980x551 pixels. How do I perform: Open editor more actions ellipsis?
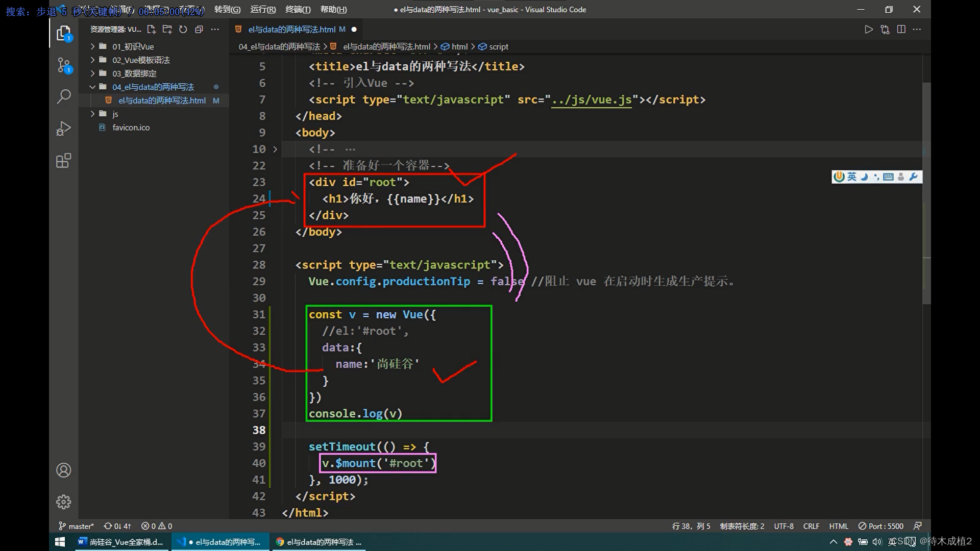pyautogui.click(x=917, y=30)
